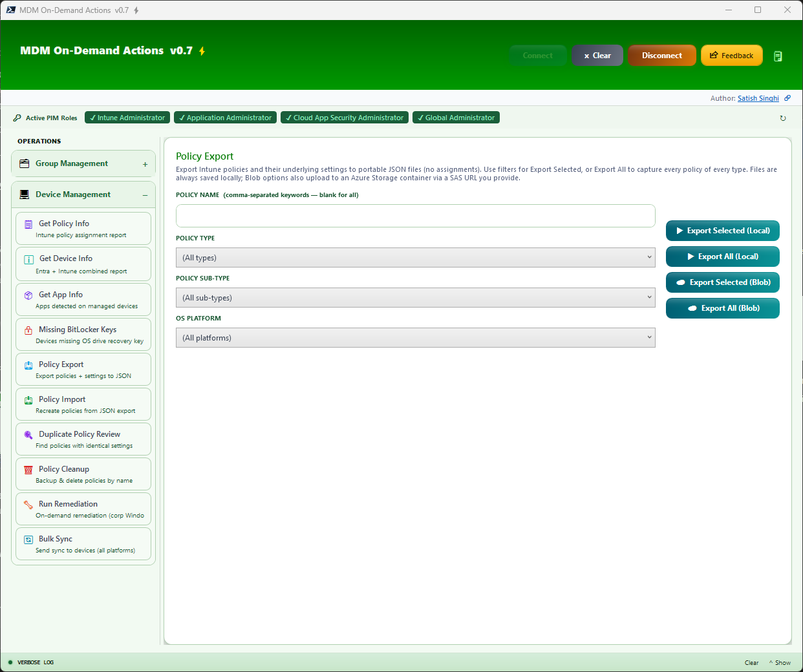This screenshot has width=803, height=672.
Task: Open the Satish Singhi author link
Action: (x=758, y=98)
